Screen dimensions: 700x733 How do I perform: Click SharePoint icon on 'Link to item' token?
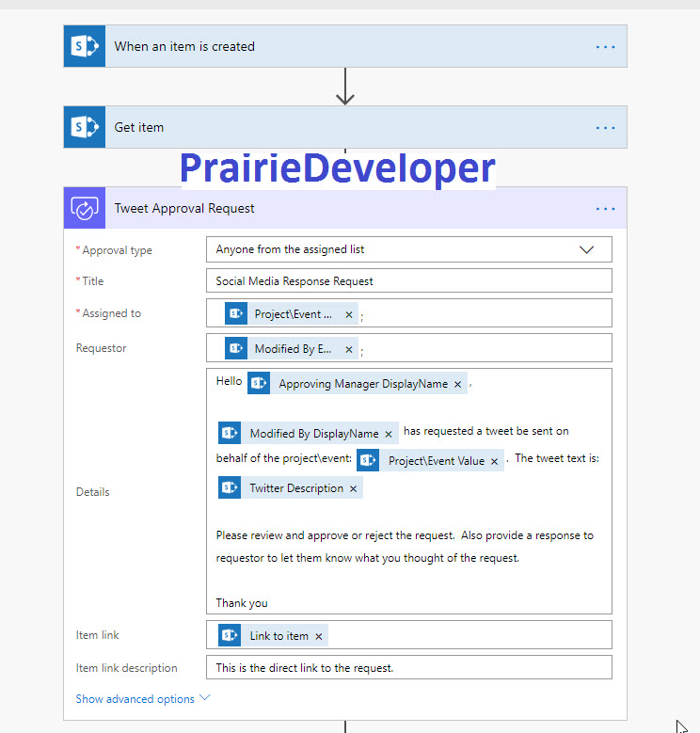(x=230, y=636)
